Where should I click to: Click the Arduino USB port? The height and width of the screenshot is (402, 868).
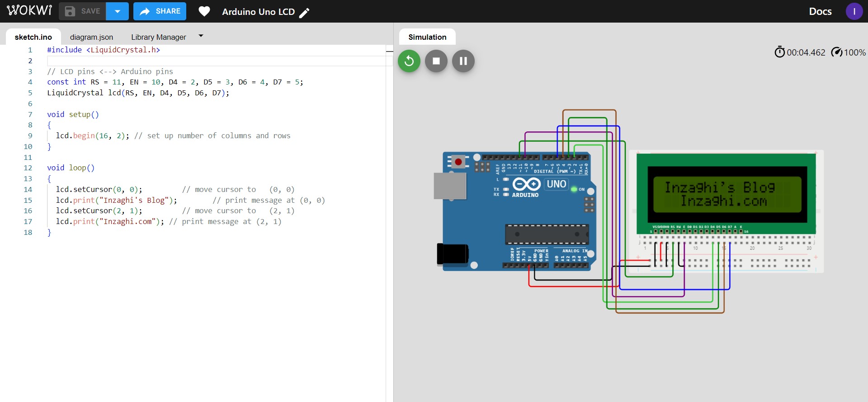pos(450,186)
